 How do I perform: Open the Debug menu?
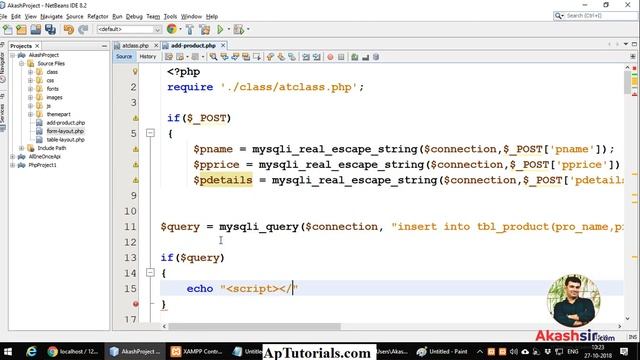click(x=134, y=16)
